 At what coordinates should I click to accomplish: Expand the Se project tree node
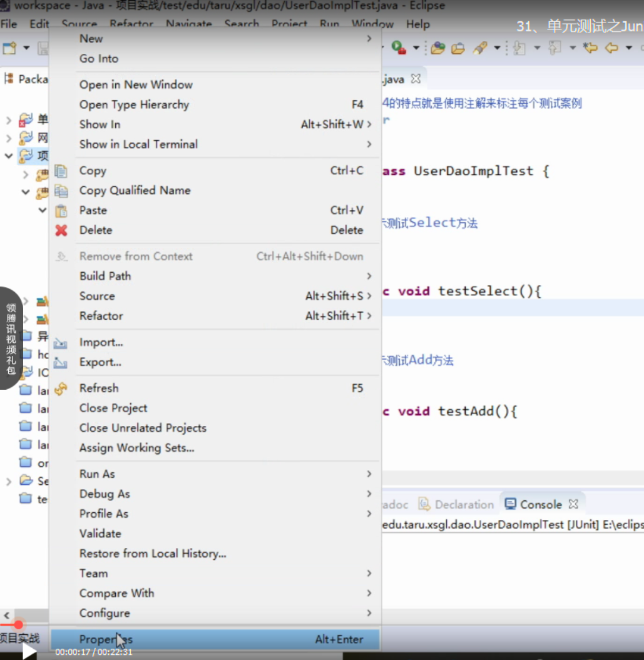click(x=8, y=481)
